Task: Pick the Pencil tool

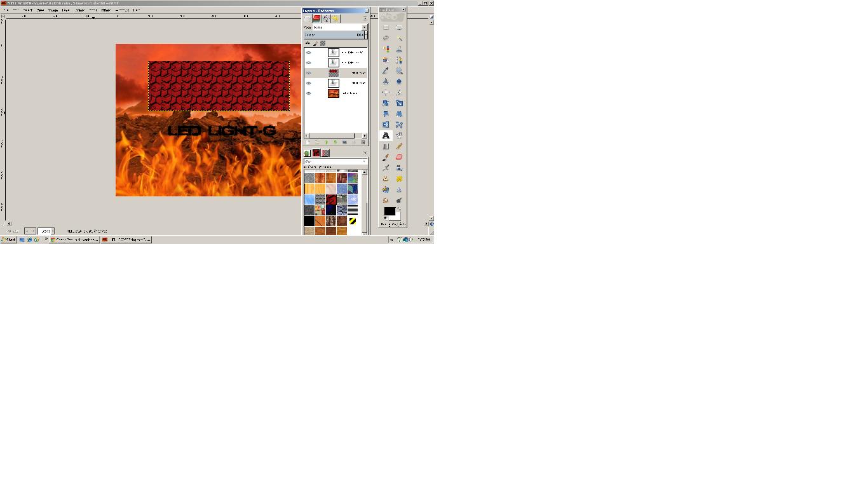Action: pos(399,146)
